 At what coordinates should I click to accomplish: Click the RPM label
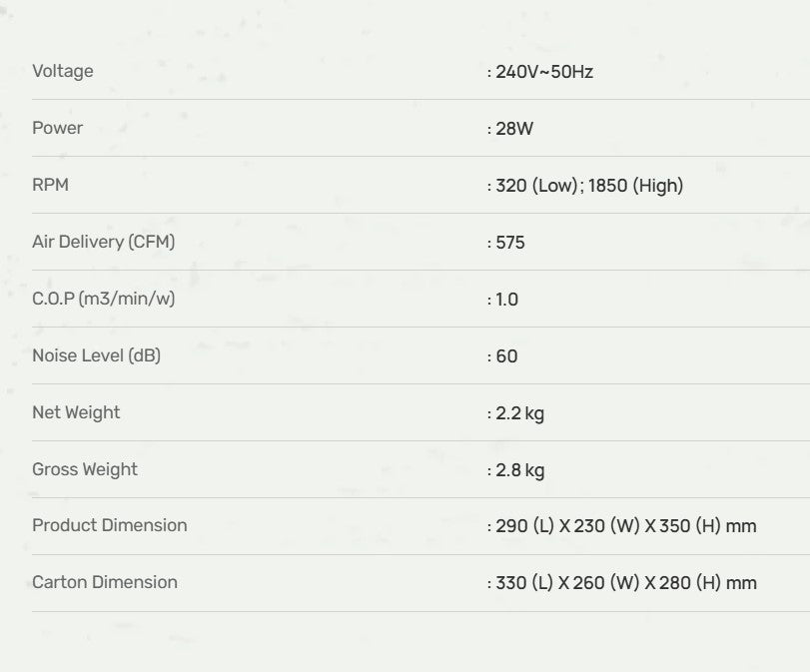[51, 185]
